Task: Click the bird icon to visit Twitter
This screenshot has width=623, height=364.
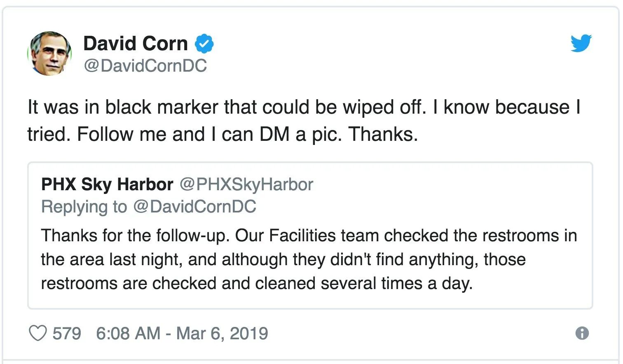Action: [x=581, y=42]
